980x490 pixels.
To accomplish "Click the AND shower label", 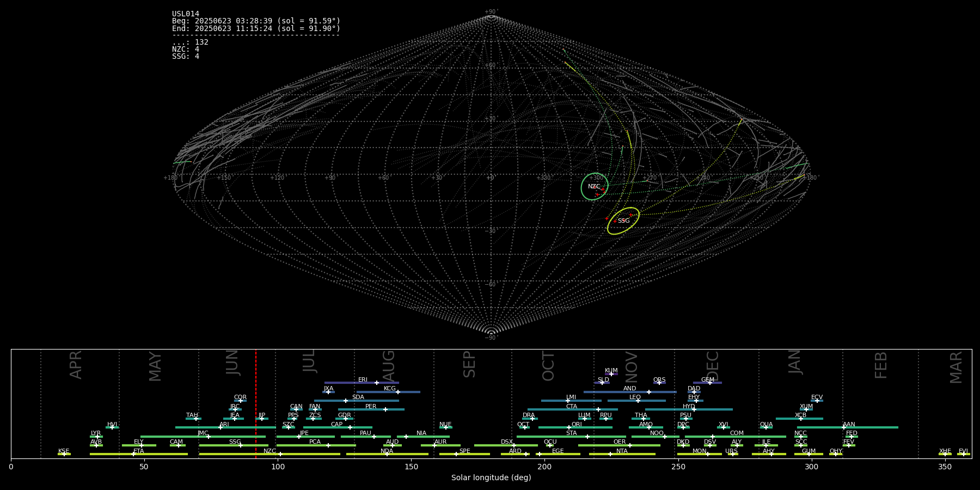I will (x=629, y=389).
